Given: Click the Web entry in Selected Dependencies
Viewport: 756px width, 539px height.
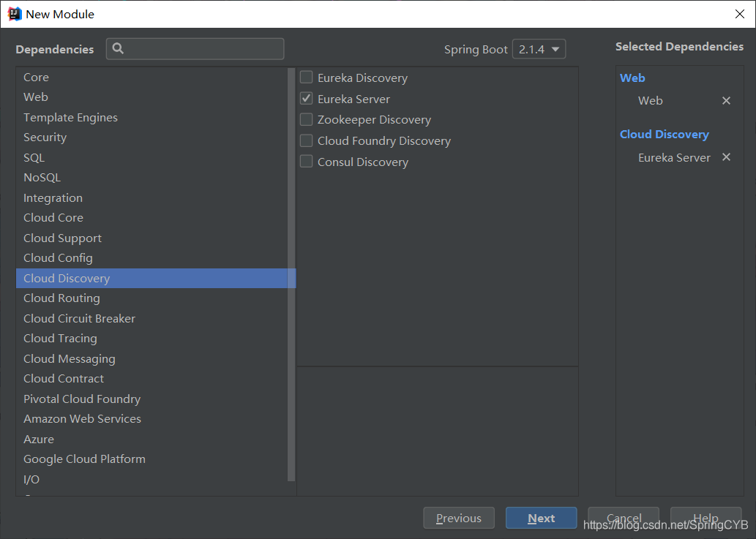Looking at the screenshot, I should (650, 101).
